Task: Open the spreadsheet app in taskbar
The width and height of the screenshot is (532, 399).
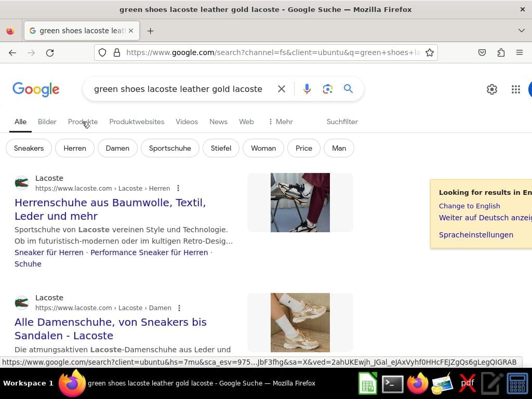Action: tap(368, 384)
